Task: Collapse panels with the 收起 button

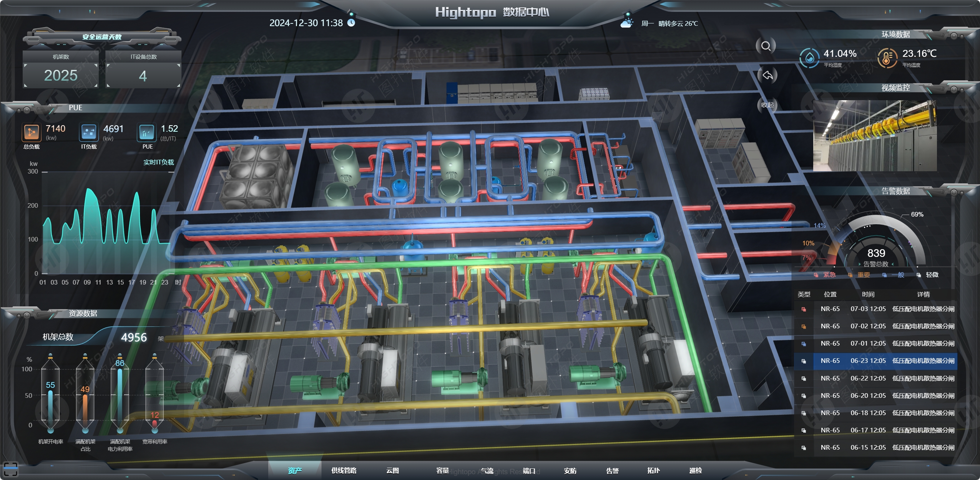Action: pyautogui.click(x=767, y=105)
